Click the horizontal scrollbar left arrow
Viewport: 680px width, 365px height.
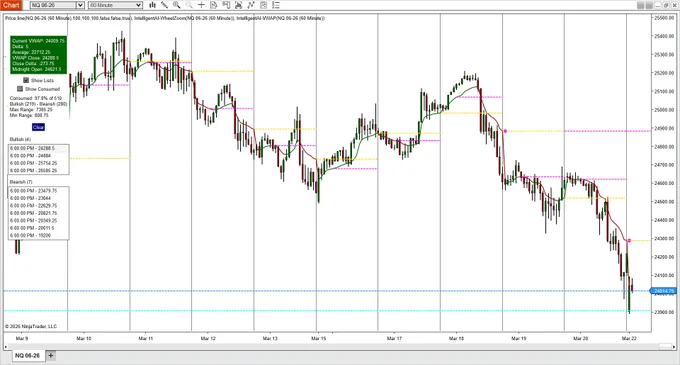tap(6, 347)
